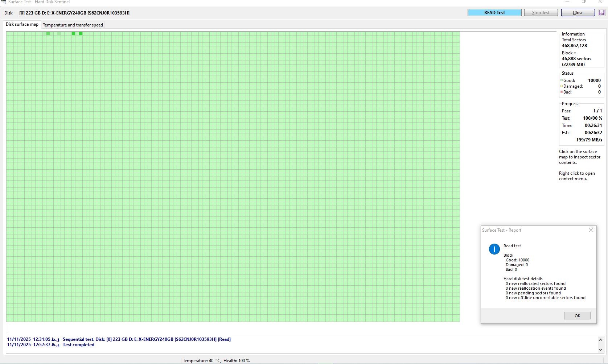Close the Surface Test Report dialog with X
The image size is (608, 364).
(x=591, y=230)
